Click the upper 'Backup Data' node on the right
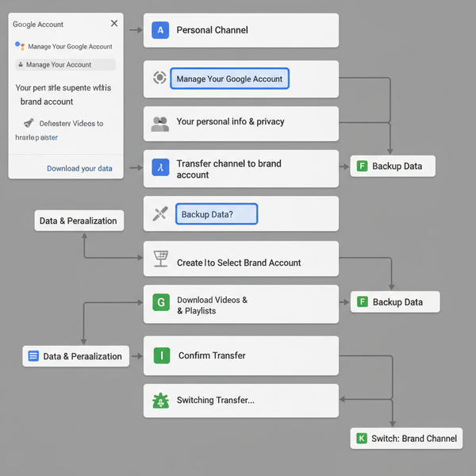The image size is (476, 476). click(393, 167)
